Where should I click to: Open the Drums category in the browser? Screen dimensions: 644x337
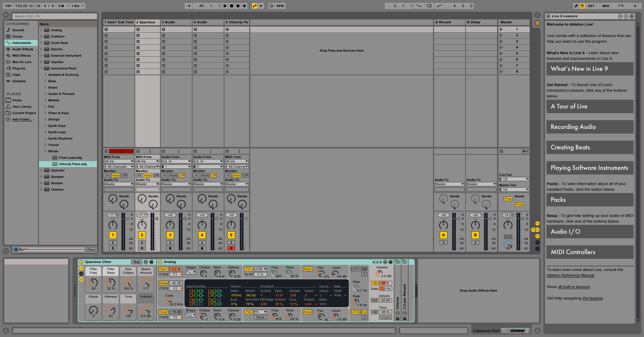point(17,37)
